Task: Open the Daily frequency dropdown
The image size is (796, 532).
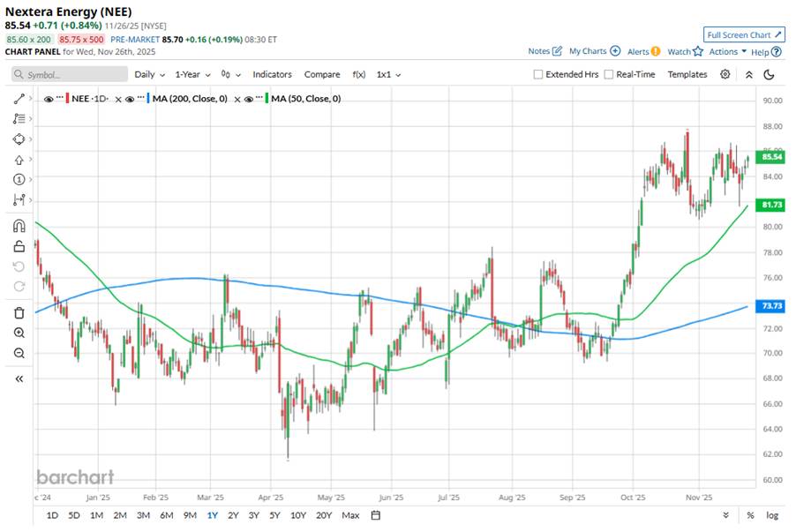Action: 148,75
